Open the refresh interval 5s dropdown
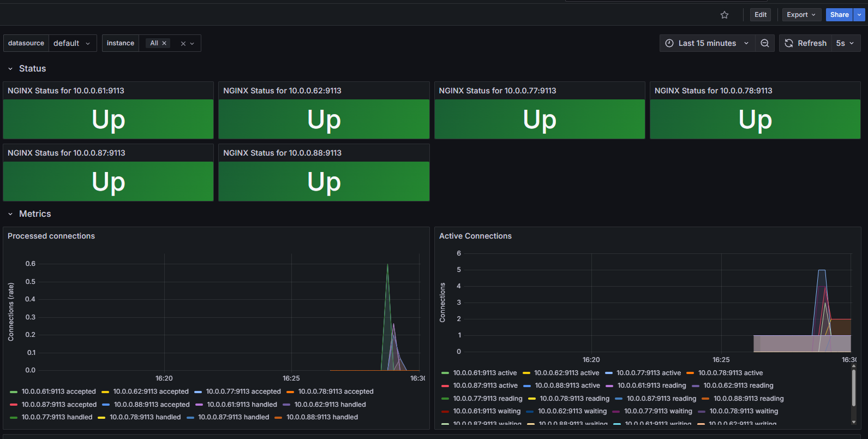The width and height of the screenshot is (868, 439). [x=845, y=43]
